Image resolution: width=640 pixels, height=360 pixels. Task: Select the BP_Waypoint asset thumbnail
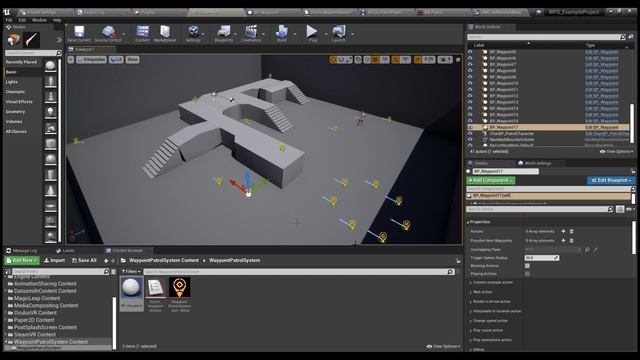point(131,293)
